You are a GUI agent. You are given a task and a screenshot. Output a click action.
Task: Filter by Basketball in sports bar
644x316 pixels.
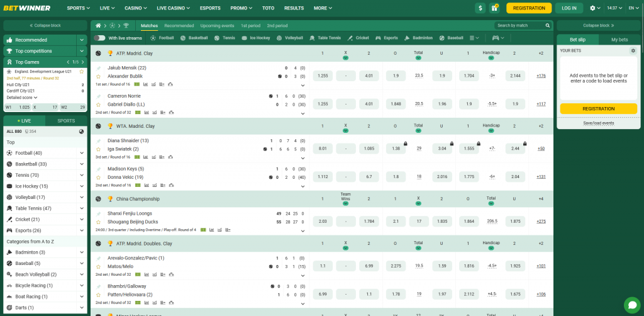tap(194, 38)
